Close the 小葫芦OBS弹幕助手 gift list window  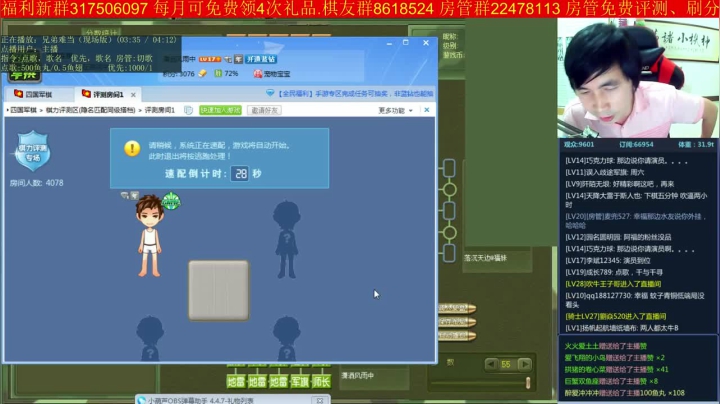[x=320, y=400]
